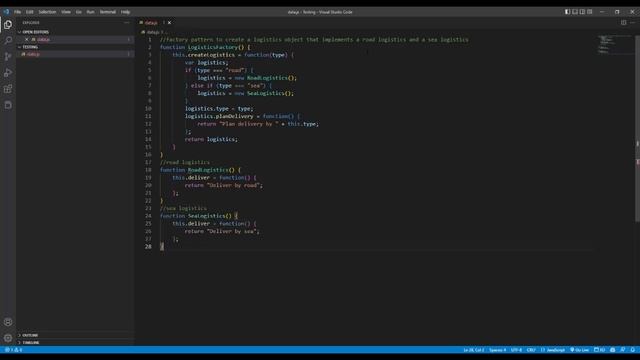Click the CRLF end-of-line indicator

[x=531, y=350]
